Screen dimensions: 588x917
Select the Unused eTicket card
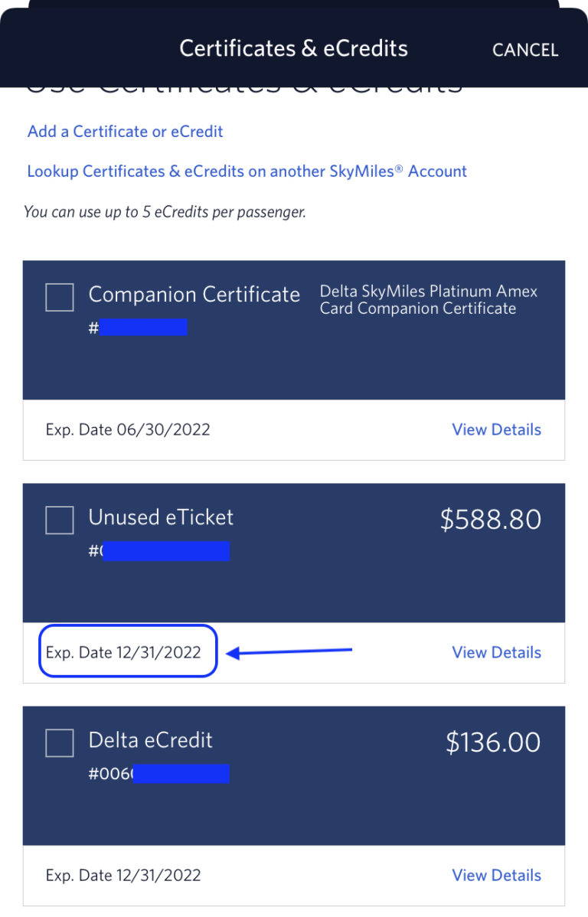tap(294, 551)
